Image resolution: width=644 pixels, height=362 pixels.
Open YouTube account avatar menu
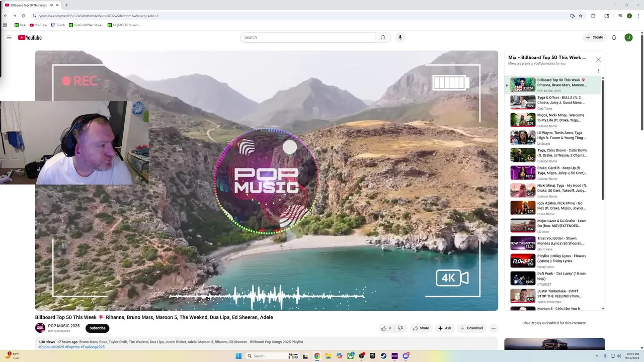628,37
